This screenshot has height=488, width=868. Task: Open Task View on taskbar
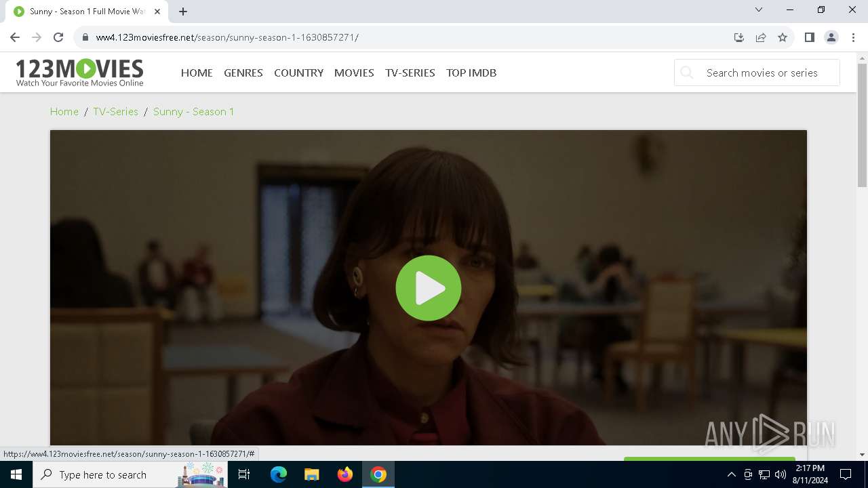tap(244, 474)
